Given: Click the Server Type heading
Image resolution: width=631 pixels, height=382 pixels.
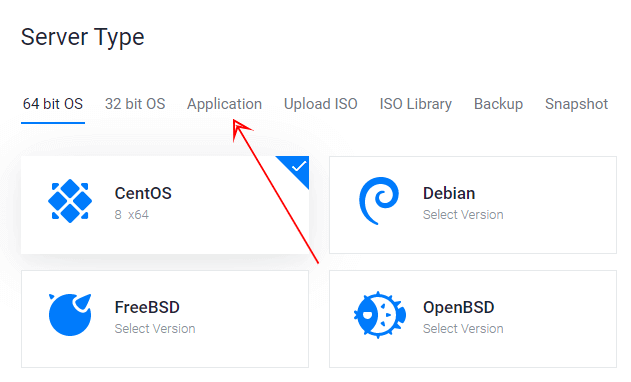Looking at the screenshot, I should (x=82, y=37).
